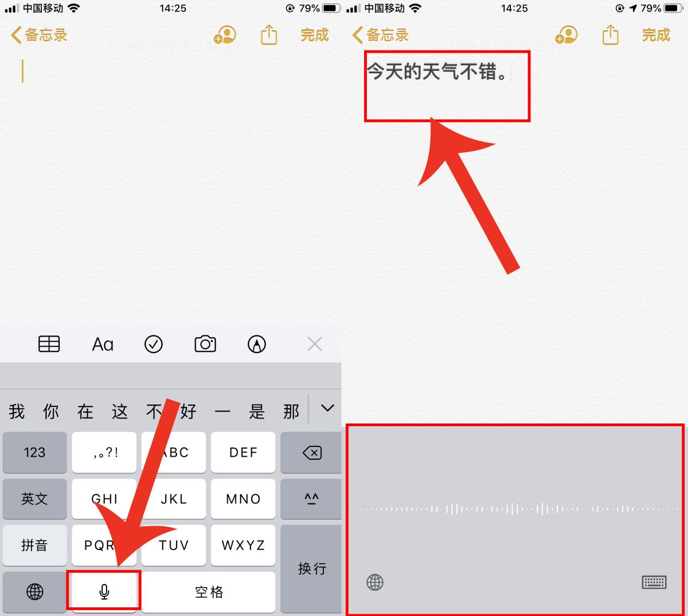Tap the share icon in the Notes toolbar
688x616 pixels.
point(268,35)
